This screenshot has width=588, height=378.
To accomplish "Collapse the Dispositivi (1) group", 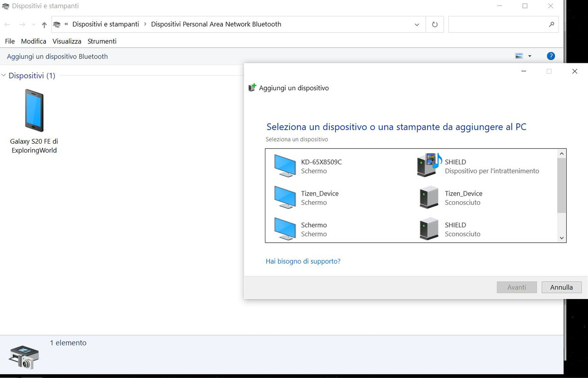I will point(4,76).
